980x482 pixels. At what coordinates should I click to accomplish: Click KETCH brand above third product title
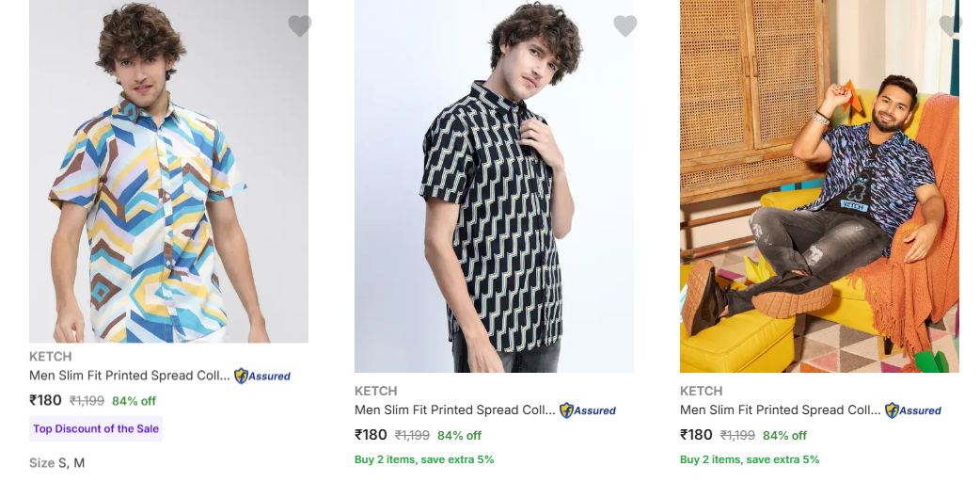point(702,391)
